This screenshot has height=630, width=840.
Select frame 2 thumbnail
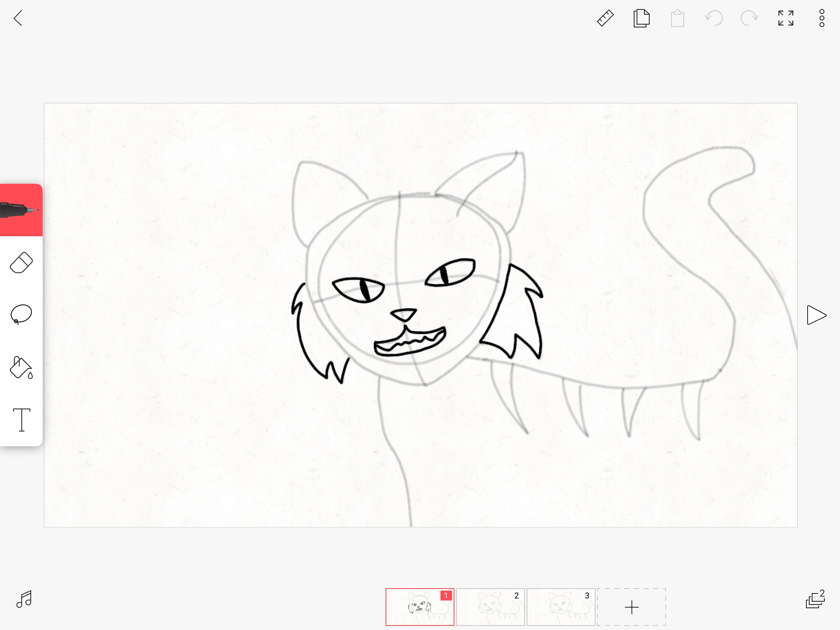point(490,607)
